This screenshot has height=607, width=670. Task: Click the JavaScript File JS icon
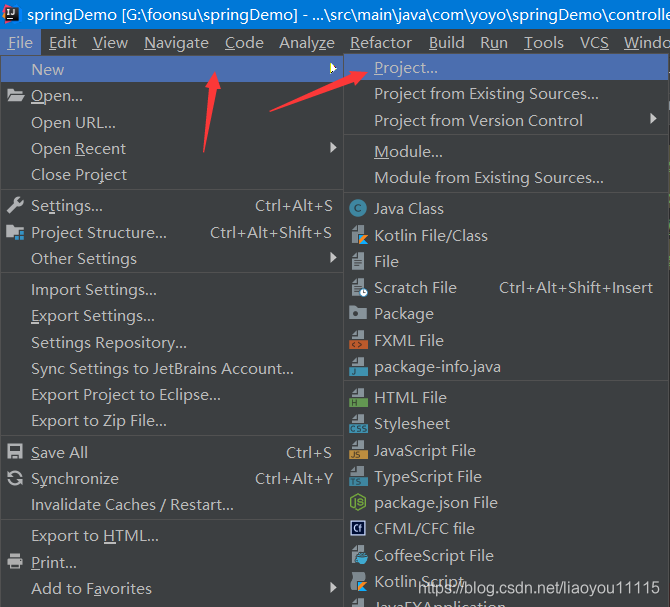[x=359, y=450]
